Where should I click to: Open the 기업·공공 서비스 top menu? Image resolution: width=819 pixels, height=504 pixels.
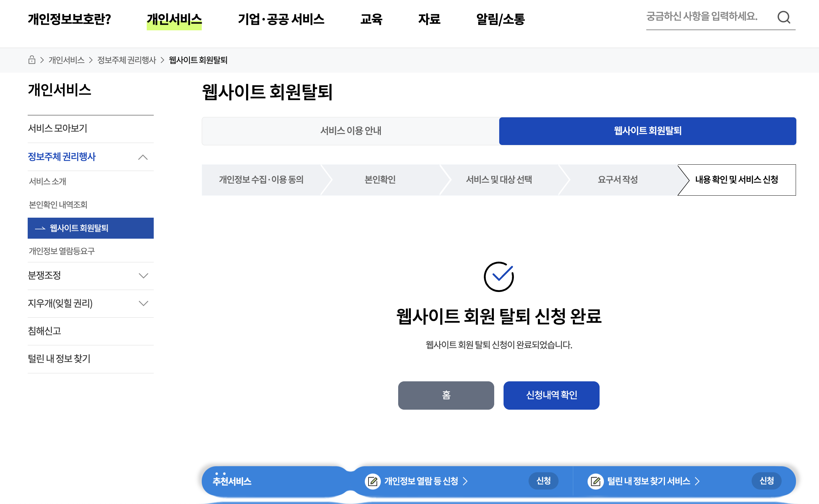(x=281, y=19)
